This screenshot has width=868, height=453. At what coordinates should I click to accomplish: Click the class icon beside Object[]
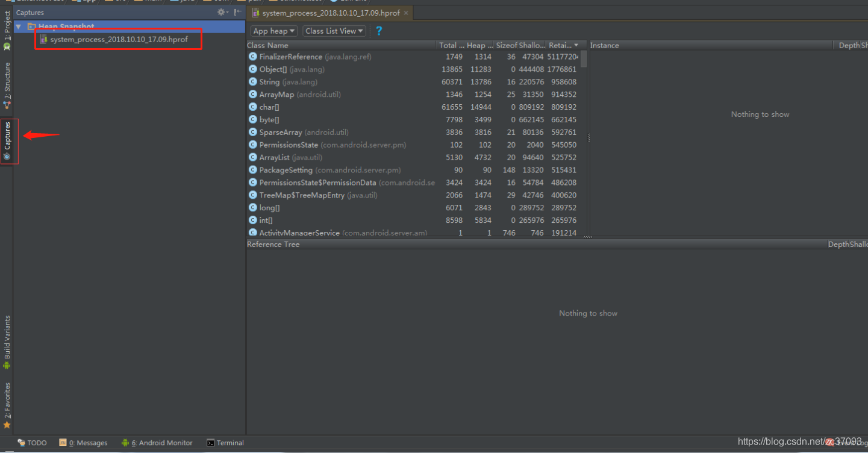252,69
